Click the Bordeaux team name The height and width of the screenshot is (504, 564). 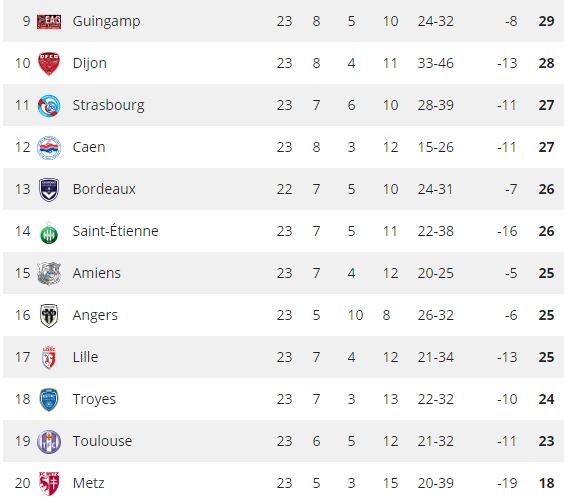(x=104, y=189)
